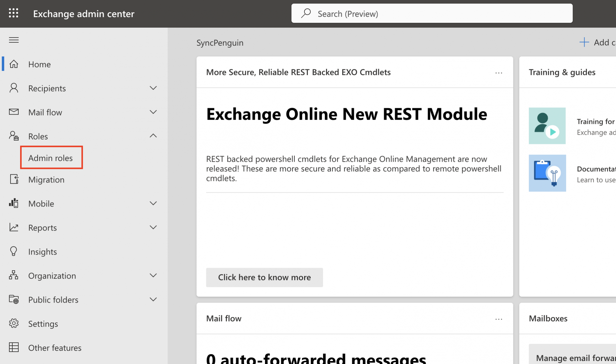Open Admin roles under Roles
This screenshot has width=616, height=364.
point(51,158)
